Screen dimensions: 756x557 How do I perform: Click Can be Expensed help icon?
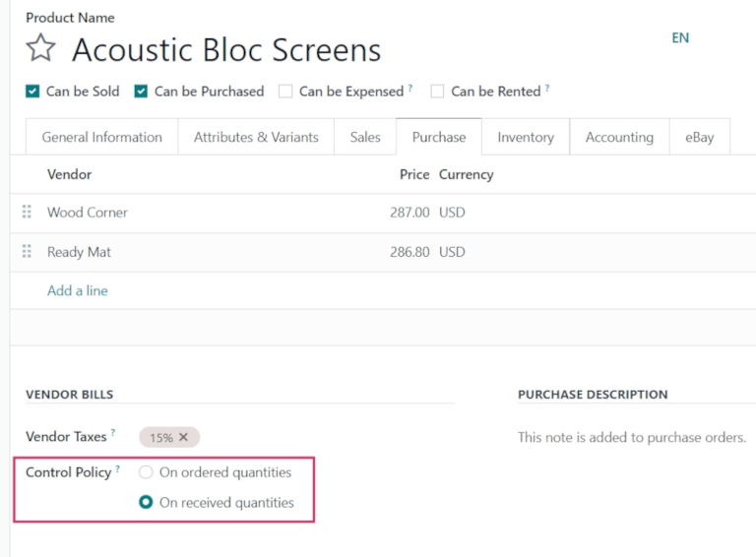coord(409,89)
